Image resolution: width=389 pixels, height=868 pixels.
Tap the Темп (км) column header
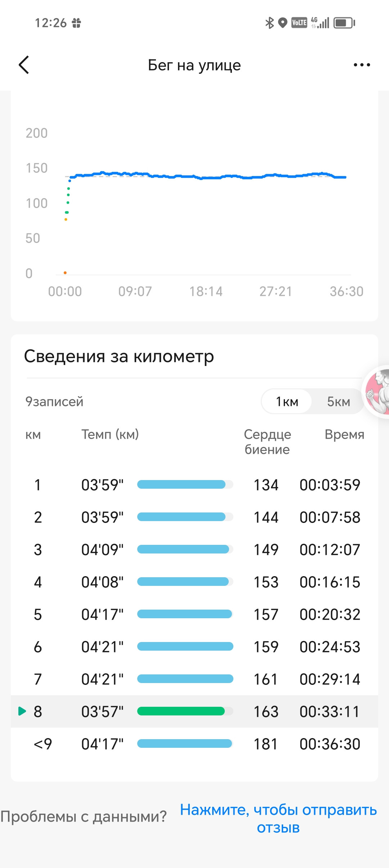click(110, 434)
